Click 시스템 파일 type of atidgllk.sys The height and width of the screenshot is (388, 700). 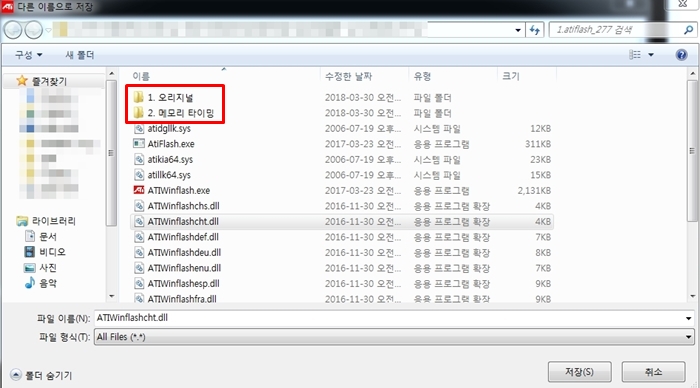(x=437, y=129)
